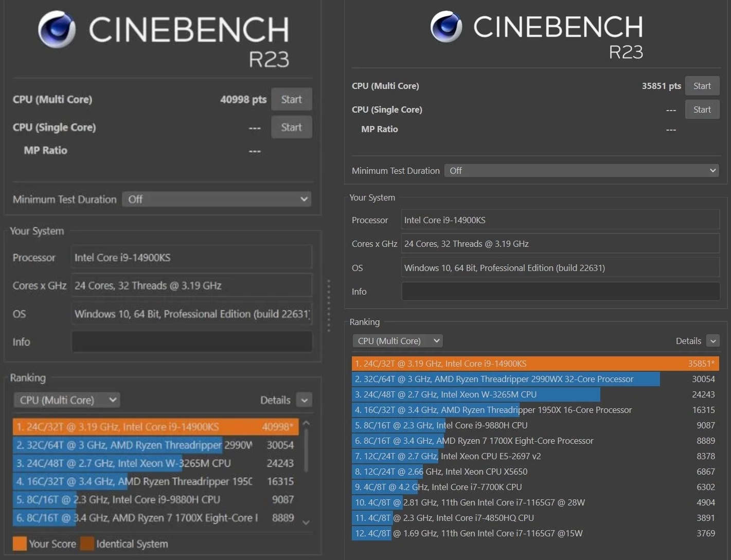The width and height of the screenshot is (731, 560).
Task: Start the Multi Core test in the right window
Action: coord(702,86)
